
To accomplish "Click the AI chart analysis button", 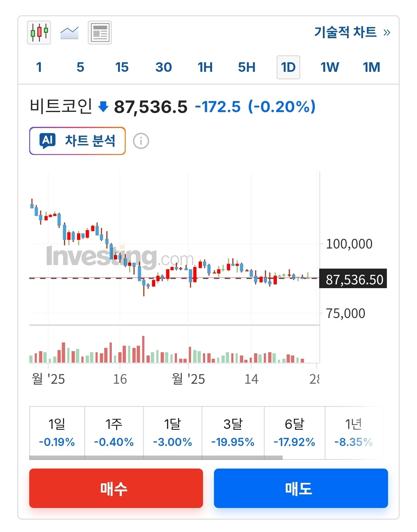I will pyautogui.click(x=77, y=141).
